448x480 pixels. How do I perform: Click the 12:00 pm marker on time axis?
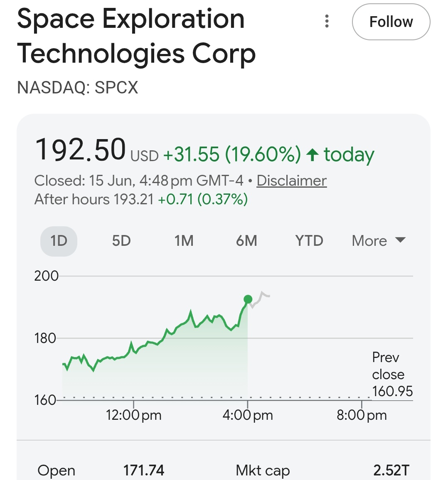pyautogui.click(x=133, y=415)
